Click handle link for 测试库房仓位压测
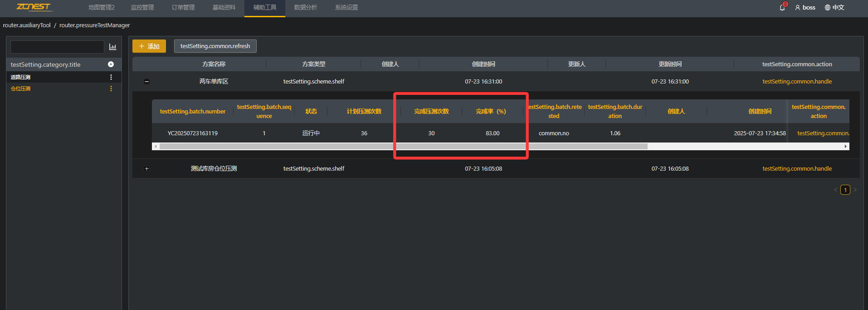This screenshot has height=310, width=868. click(797, 169)
